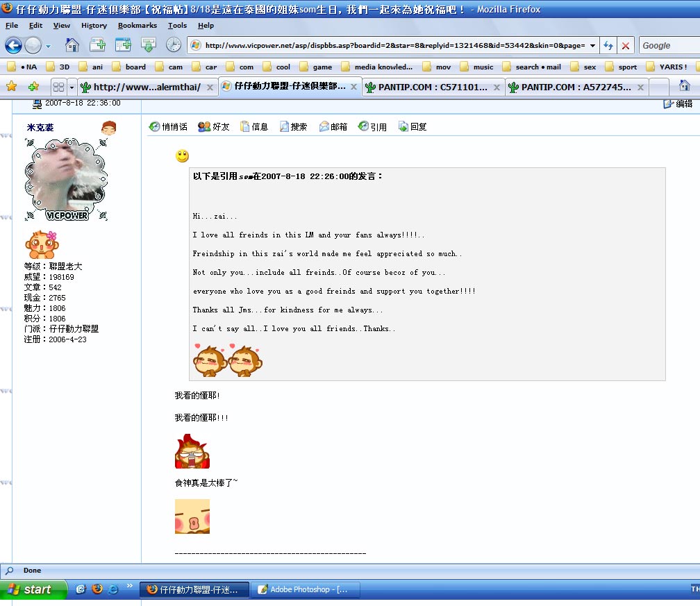Expand the board bookmark folder

coord(129,67)
